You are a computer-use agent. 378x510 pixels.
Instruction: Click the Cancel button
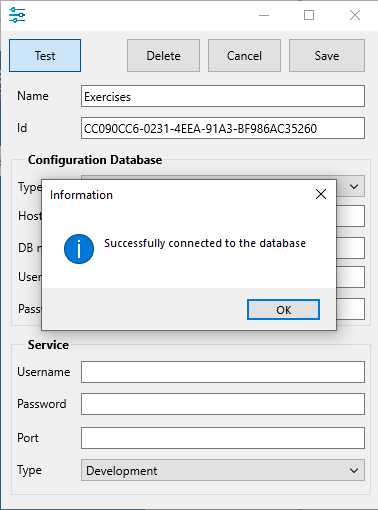point(244,56)
